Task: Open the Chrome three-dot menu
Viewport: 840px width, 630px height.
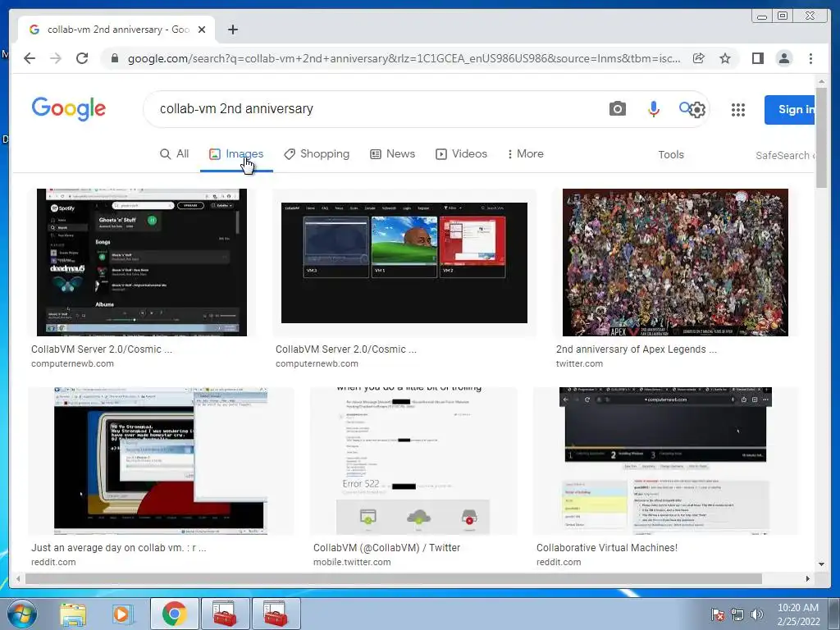Action: point(810,58)
